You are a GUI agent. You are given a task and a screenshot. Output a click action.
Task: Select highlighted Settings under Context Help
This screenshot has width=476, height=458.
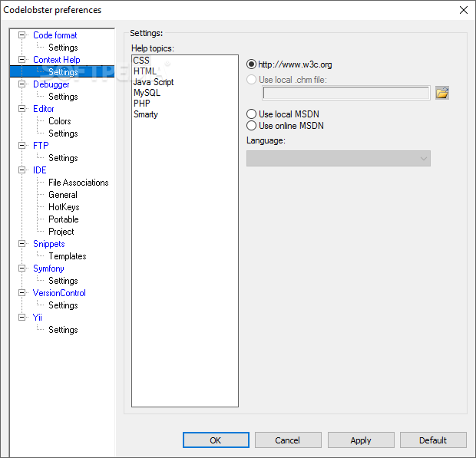[x=63, y=72]
